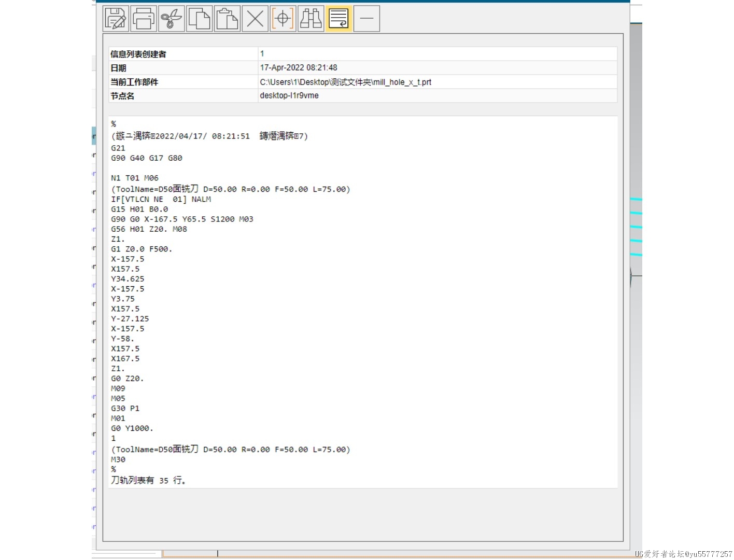This screenshot has width=734, height=560.
Task: Click the 信息列表创建者 label
Action: pos(138,54)
